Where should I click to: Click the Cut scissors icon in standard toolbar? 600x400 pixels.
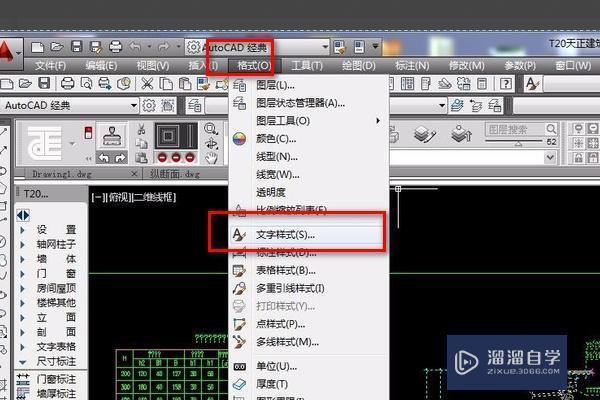point(147,83)
